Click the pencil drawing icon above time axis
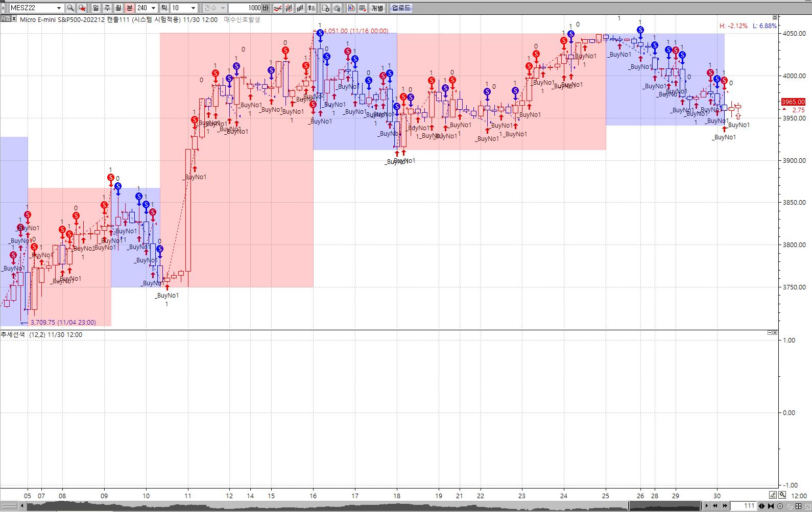This screenshot has width=812, height=512. pyautogui.click(x=773, y=495)
